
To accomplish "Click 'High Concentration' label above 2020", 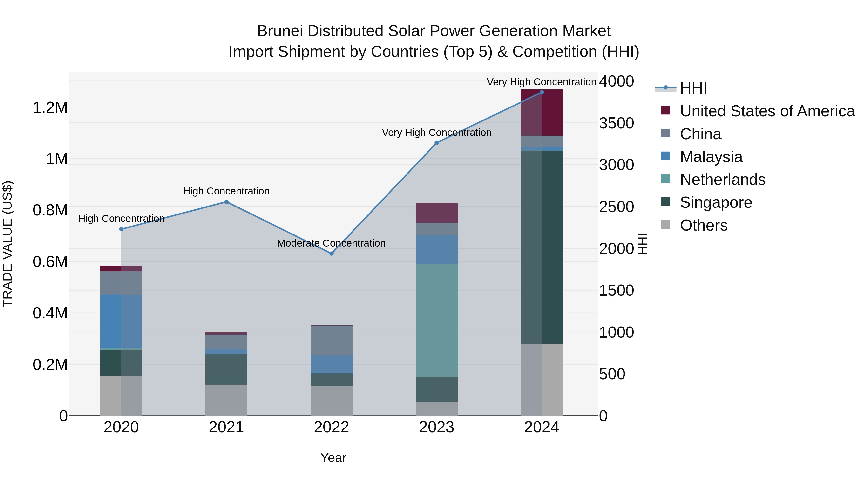I will click(x=121, y=219).
